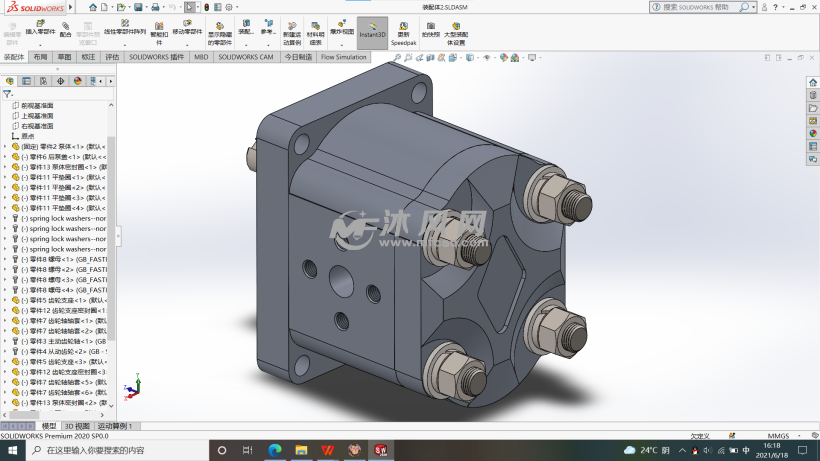Screen dimensions: 820x461
Task: Click the Design Library icon in task pane
Action: pos(813,95)
